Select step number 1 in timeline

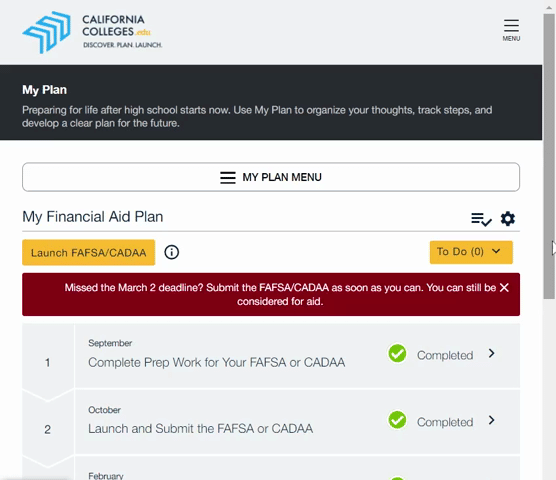(x=48, y=363)
